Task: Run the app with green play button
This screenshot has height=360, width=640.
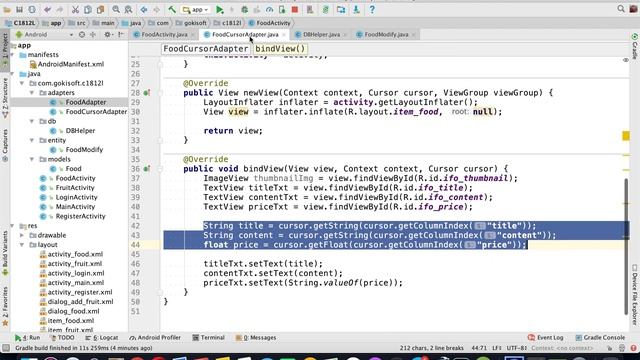Action: 220,9
